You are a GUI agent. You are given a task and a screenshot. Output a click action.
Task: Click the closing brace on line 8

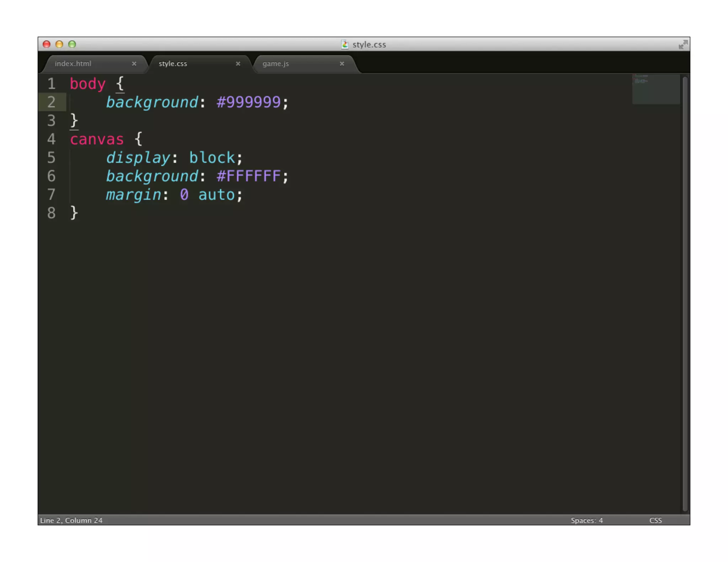[x=74, y=213]
